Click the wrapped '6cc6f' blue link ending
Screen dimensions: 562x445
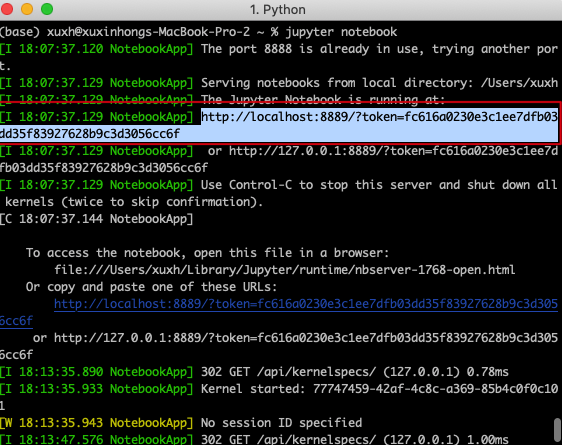pyautogui.click(x=16, y=321)
